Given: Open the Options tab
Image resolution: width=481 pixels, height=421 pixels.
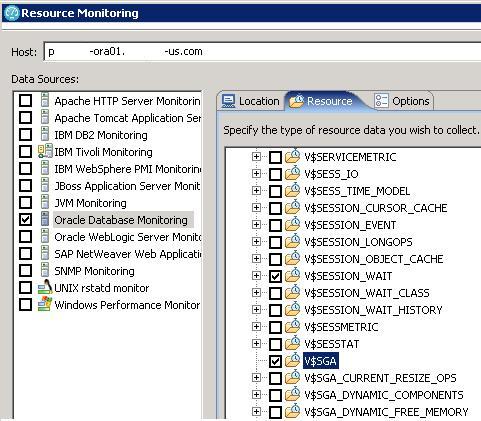Looking at the screenshot, I should pos(402,101).
